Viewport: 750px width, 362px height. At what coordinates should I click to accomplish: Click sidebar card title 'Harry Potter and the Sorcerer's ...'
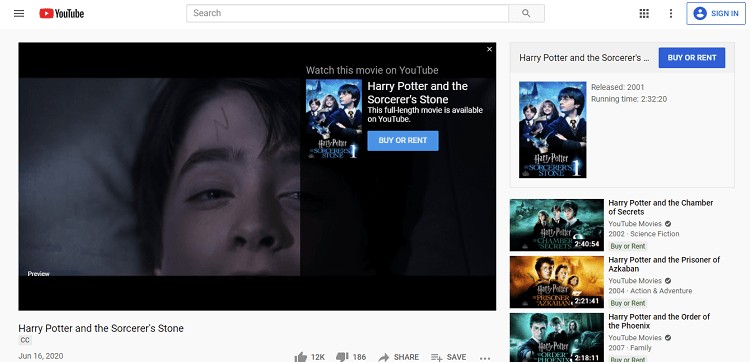(x=585, y=58)
